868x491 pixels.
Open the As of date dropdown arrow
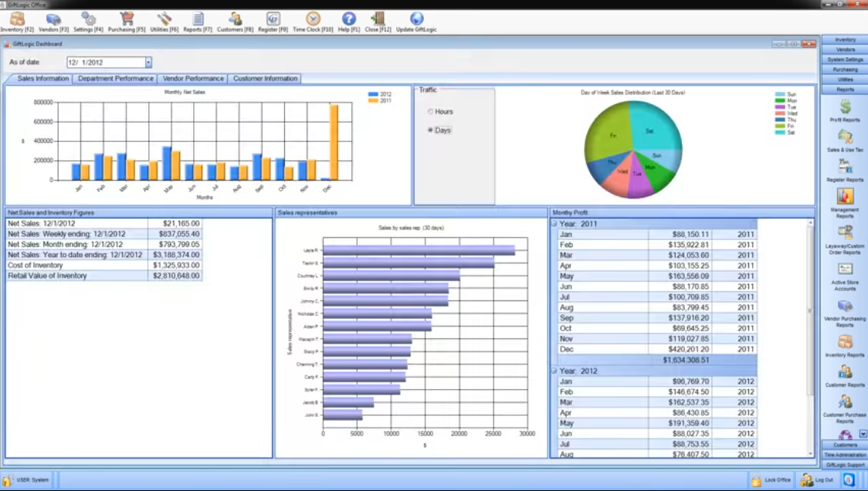(148, 63)
